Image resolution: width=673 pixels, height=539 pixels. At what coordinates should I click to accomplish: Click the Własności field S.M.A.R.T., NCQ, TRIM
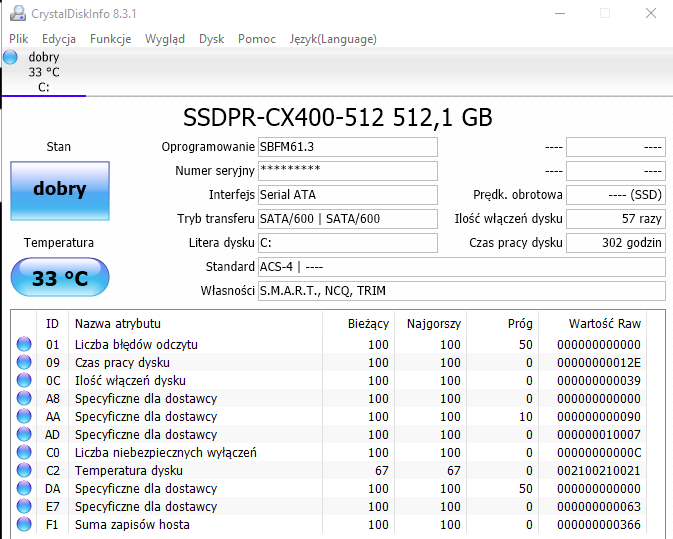[x=462, y=291]
